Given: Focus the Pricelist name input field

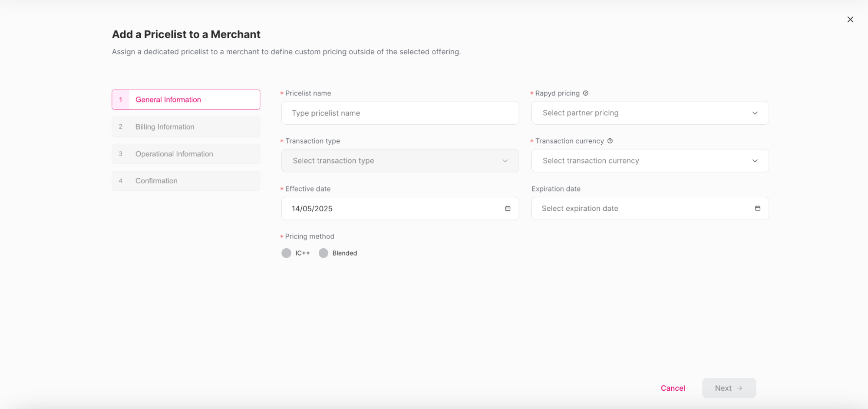Looking at the screenshot, I should 400,113.
